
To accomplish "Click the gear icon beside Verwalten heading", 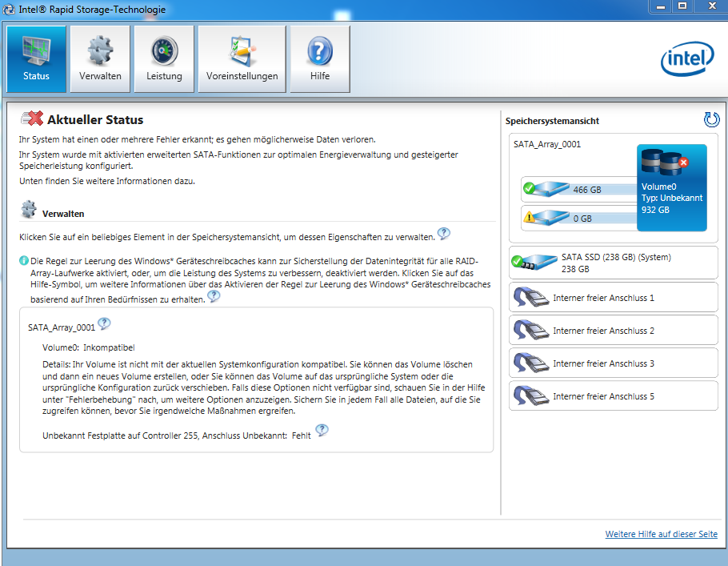I will click(29, 210).
